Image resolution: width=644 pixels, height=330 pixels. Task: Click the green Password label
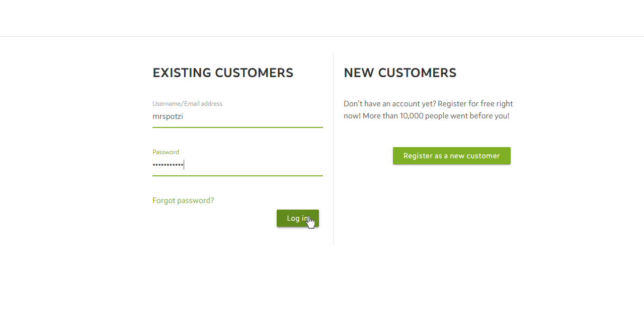[x=166, y=152]
